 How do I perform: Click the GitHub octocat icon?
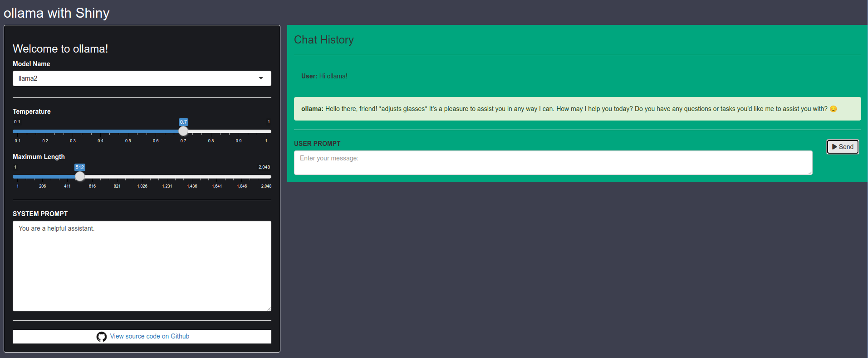(102, 337)
